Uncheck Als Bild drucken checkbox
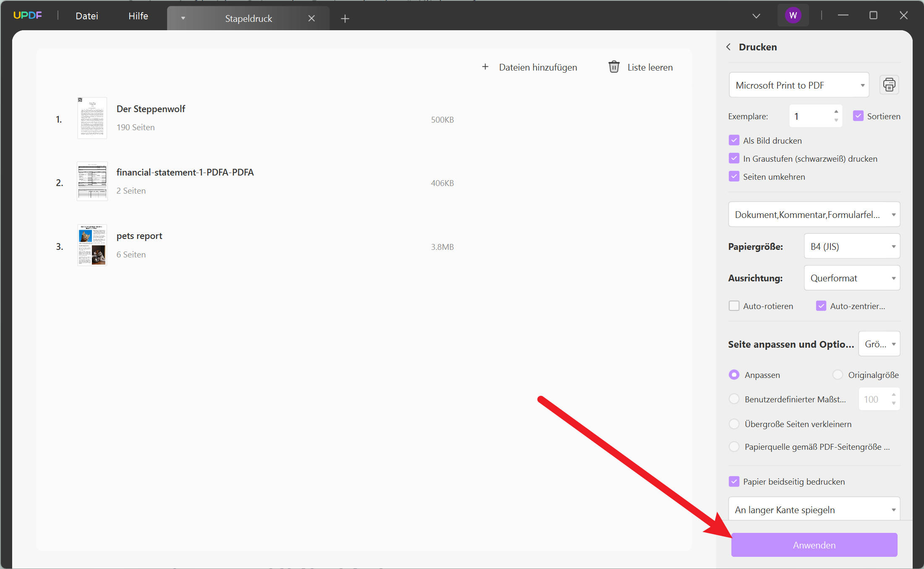Viewport: 924px width, 569px height. pos(734,140)
